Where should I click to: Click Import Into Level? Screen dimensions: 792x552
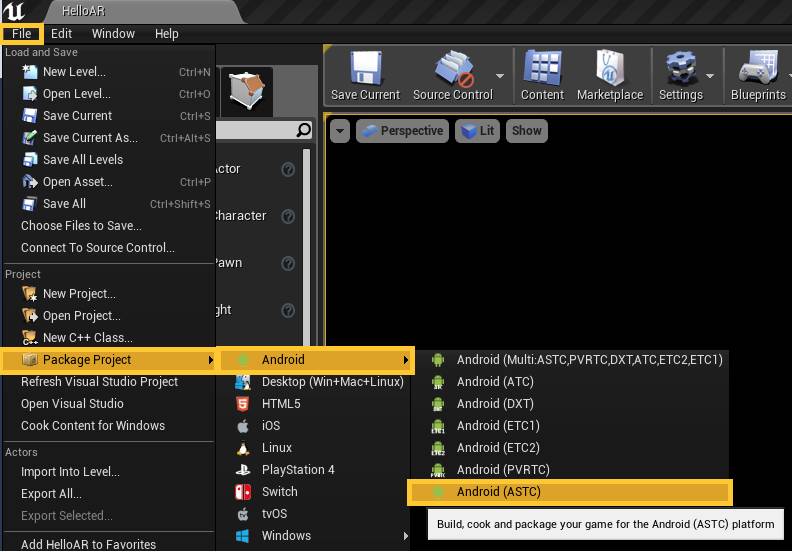click(x=108, y=472)
